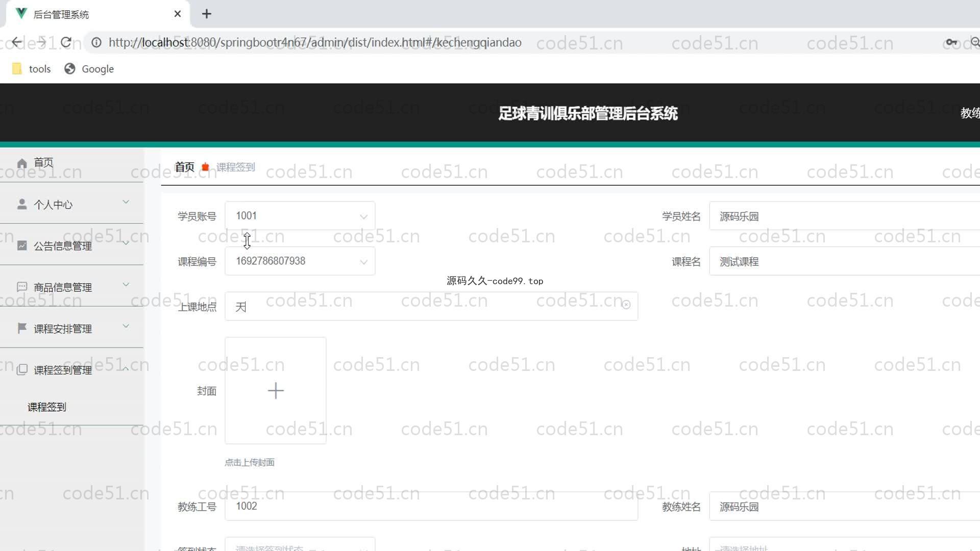
Task: Click the chart icon of 公告信息管理
Action: (x=22, y=245)
